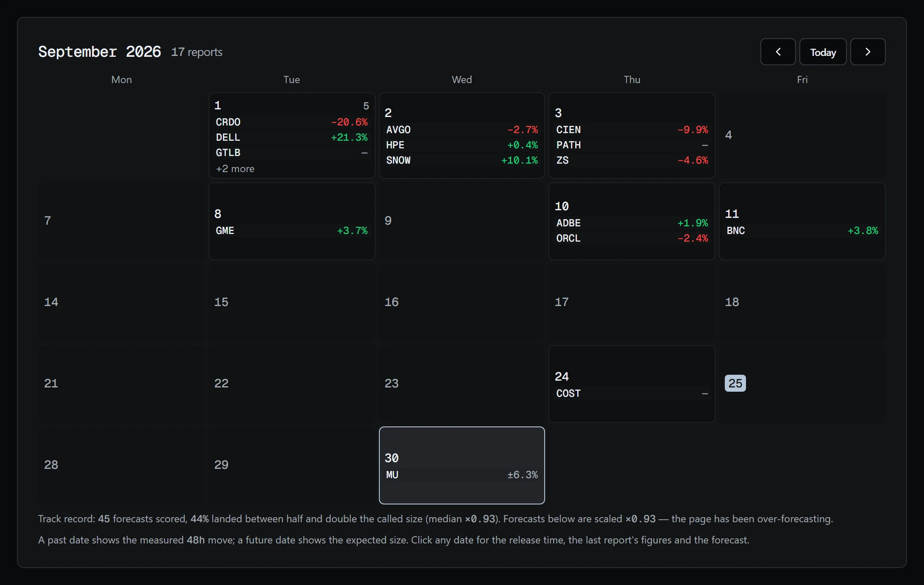Click the report count 5 on September 1
The width and height of the screenshot is (924, 585).
click(366, 106)
